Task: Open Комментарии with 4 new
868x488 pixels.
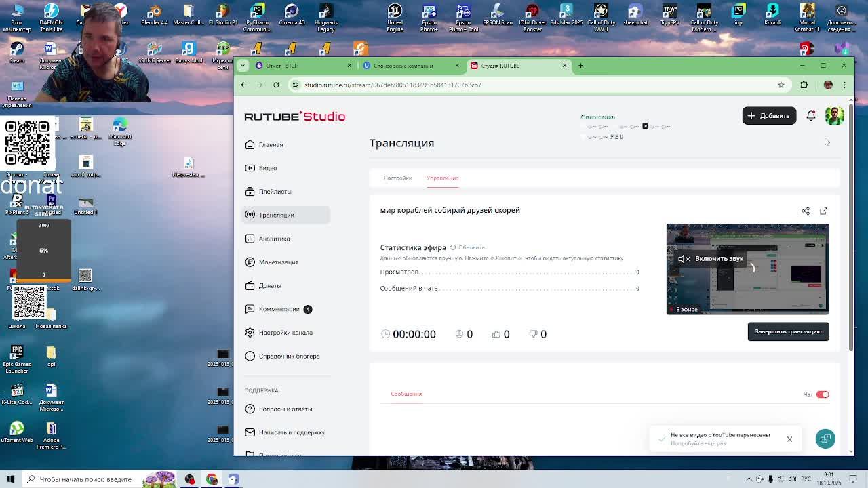Action: pos(279,309)
